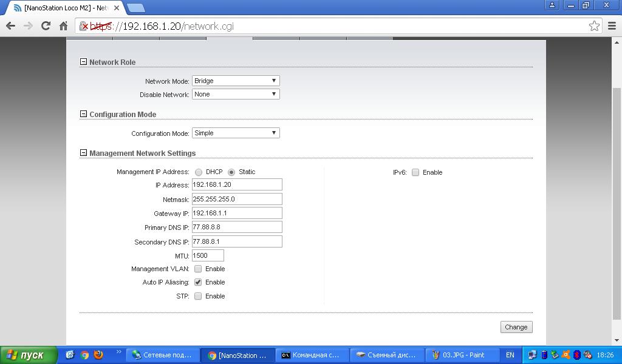Enable the IPv6 checkbox

click(415, 172)
